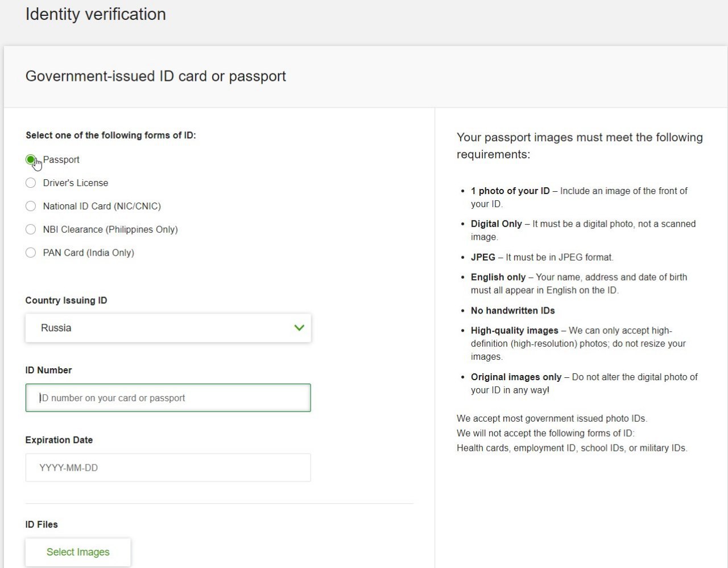Click the Passport label text
This screenshot has height=568, width=728.
tap(61, 160)
